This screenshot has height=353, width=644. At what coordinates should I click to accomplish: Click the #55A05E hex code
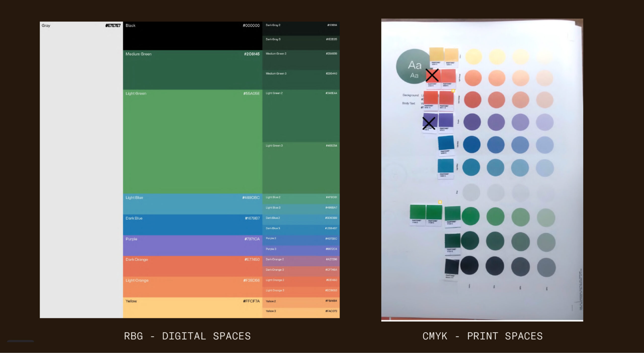pos(251,93)
